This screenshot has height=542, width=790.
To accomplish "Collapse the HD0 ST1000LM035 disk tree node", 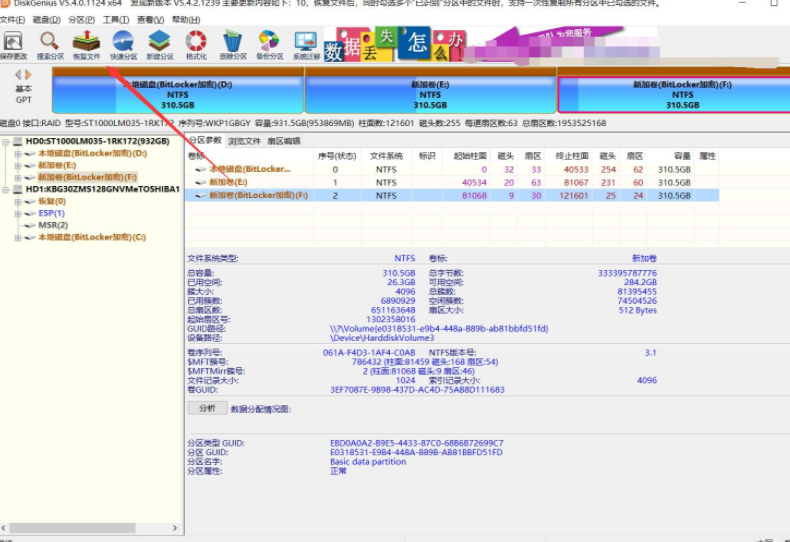I will (x=6, y=142).
